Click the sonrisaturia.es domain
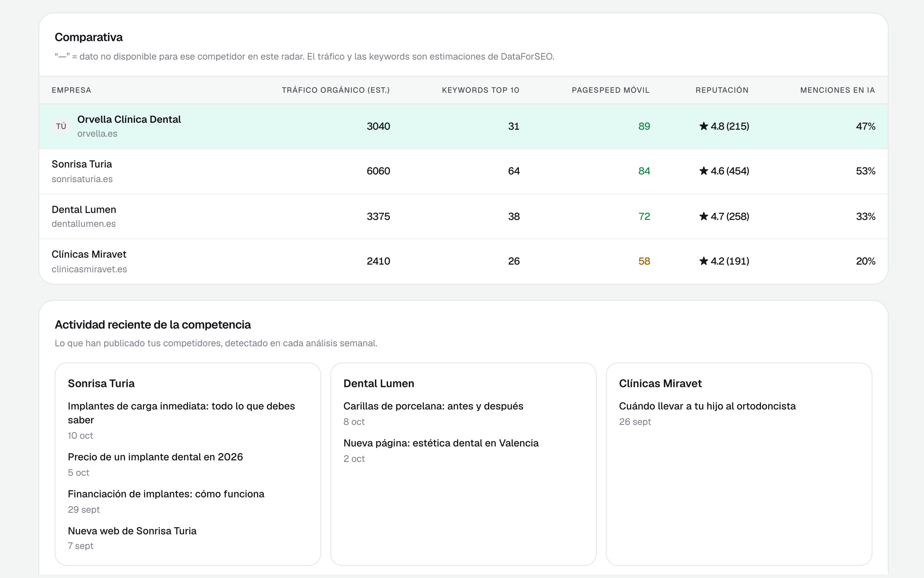 point(82,179)
